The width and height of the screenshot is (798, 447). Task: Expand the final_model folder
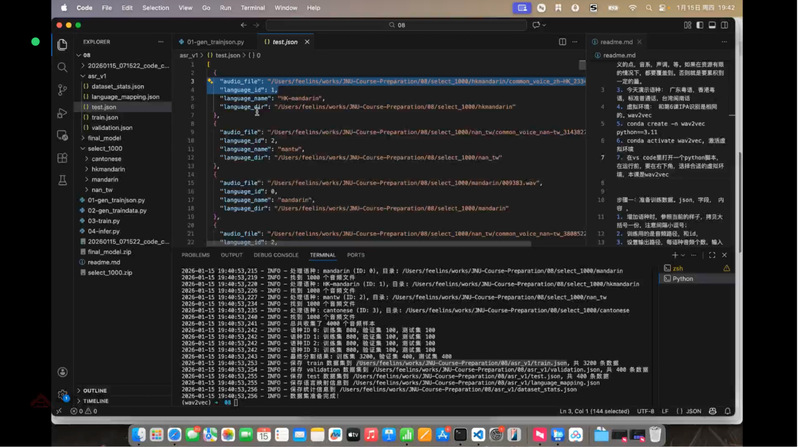coord(104,138)
